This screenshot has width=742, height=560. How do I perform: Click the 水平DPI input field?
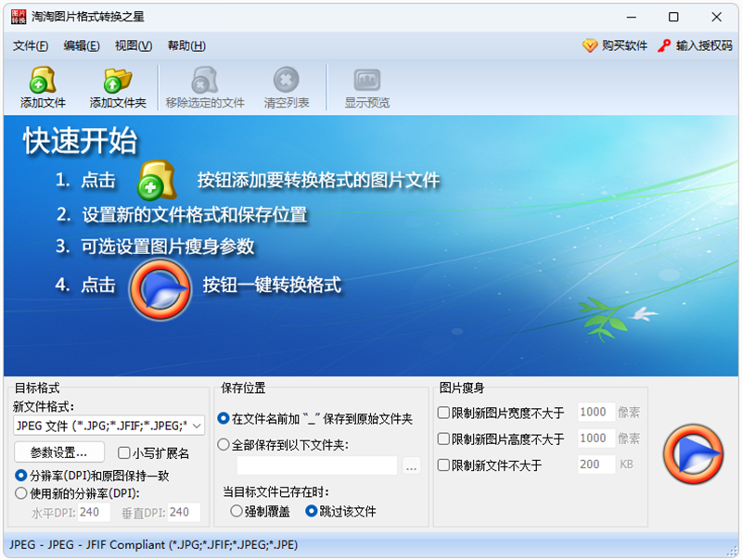[x=94, y=512]
